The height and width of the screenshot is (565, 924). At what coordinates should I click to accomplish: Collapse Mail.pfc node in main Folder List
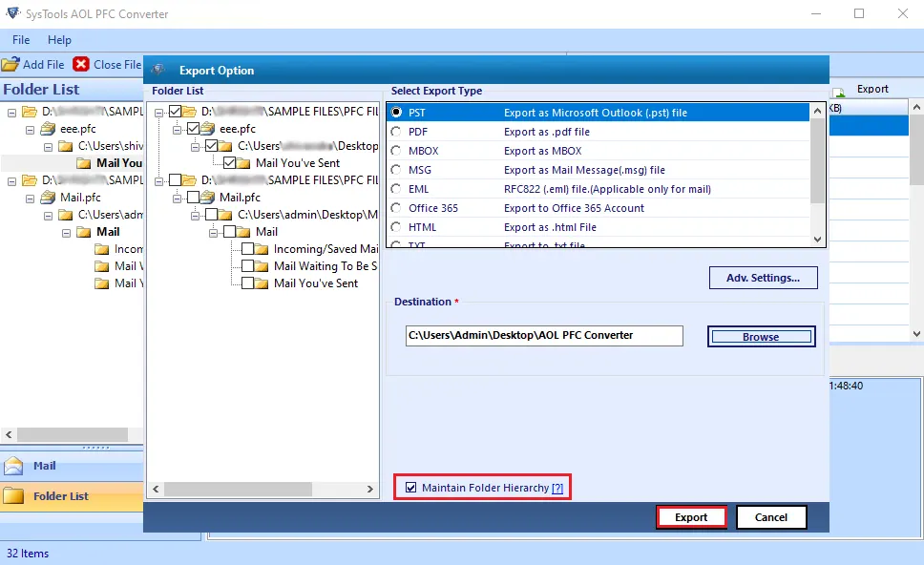30,199
